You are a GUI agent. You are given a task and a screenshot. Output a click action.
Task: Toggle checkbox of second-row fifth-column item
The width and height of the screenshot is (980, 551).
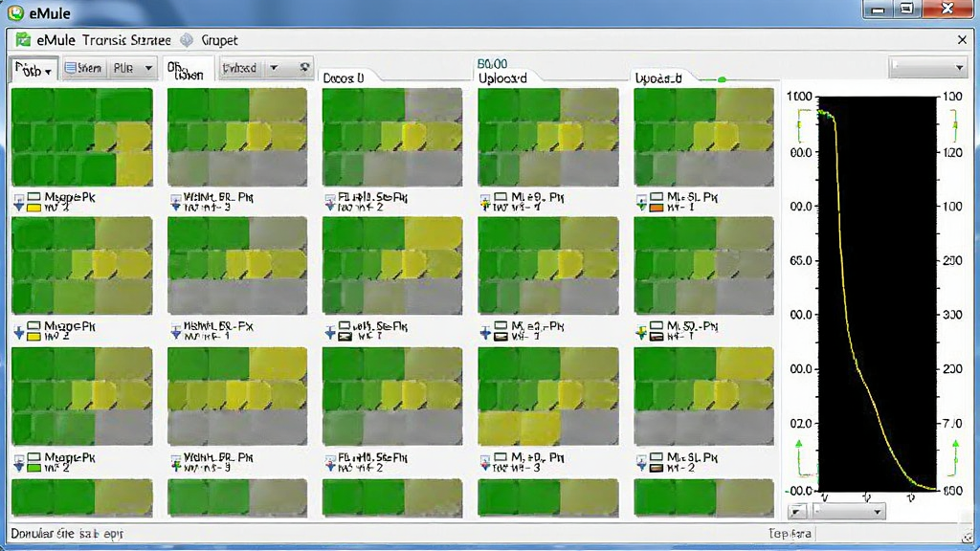[657, 326]
